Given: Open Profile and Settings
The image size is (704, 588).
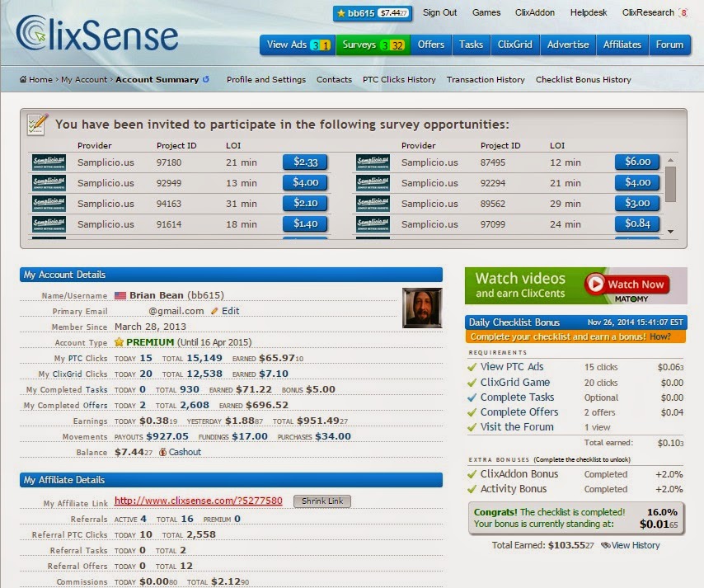Looking at the screenshot, I should [266, 79].
